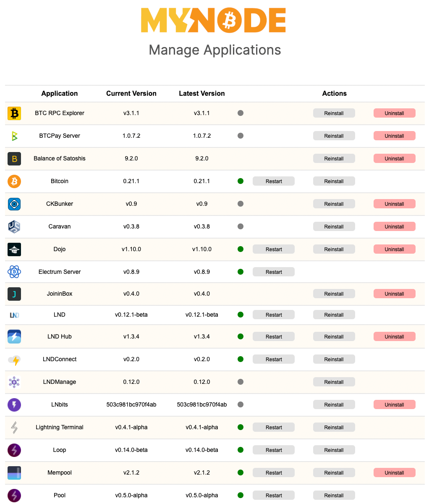Click the Electrum Server app icon
Viewport: 429px width, 504px height.
tap(14, 272)
